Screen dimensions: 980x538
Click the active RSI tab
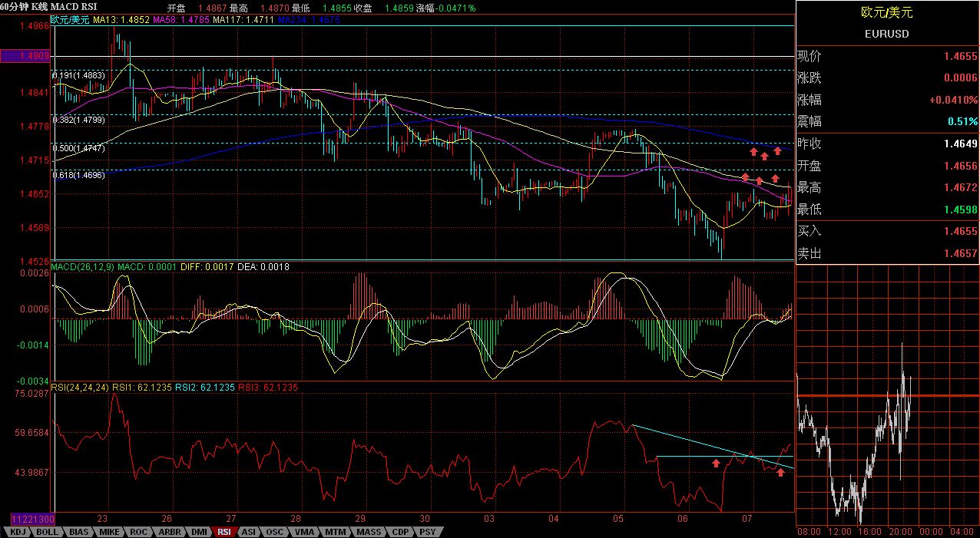click(224, 531)
